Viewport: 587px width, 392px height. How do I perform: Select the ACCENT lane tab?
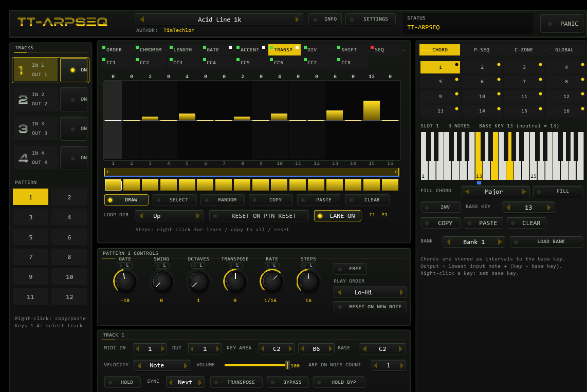pyautogui.click(x=251, y=50)
